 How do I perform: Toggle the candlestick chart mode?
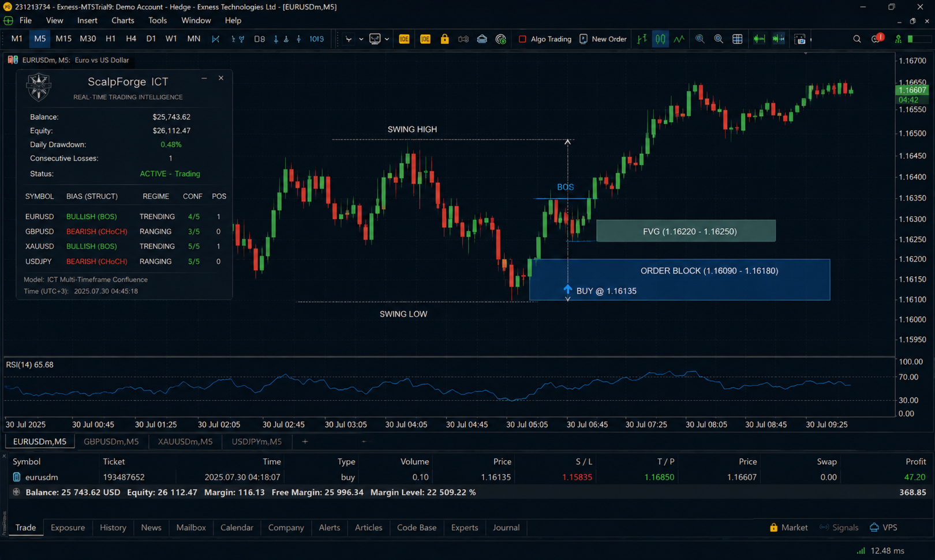pos(660,39)
